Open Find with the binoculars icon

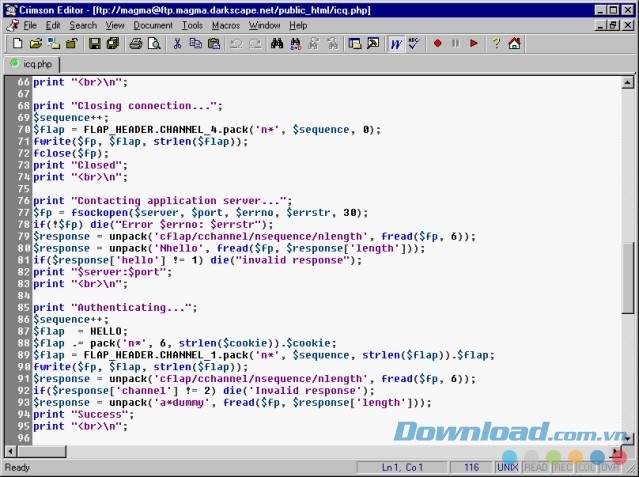[x=277, y=43]
